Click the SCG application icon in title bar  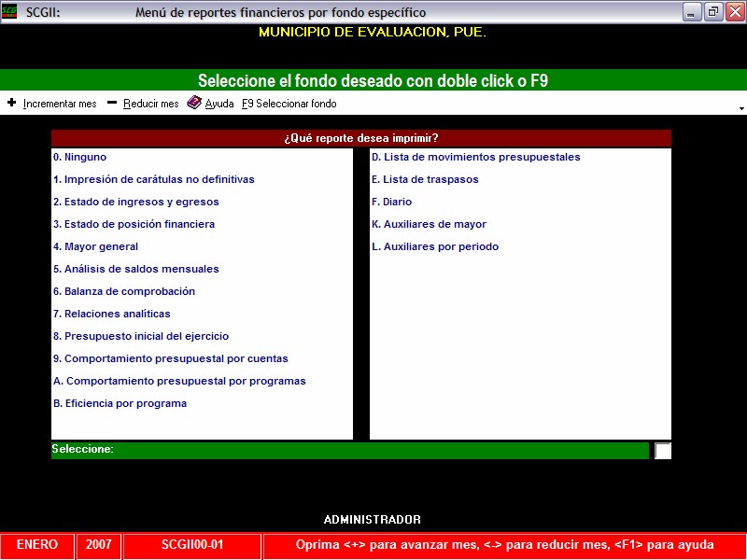tap(9, 11)
